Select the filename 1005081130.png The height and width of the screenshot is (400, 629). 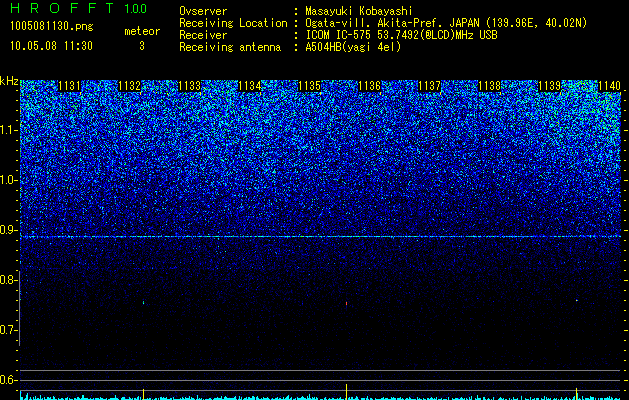tap(51, 27)
